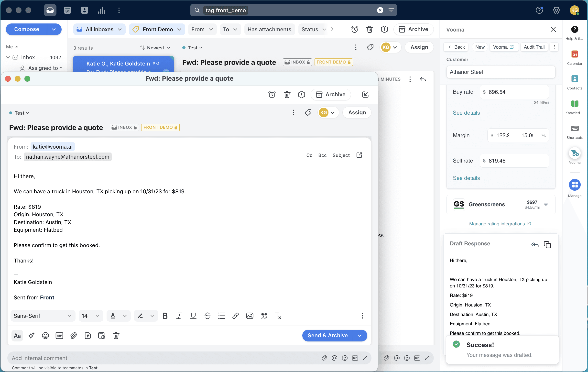Open the AI sparkle compose assistant
The width and height of the screenshot is (588, 372).
[31, 336]
